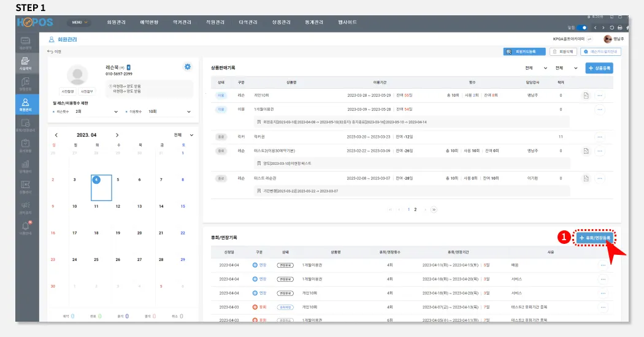Screen dimensions: 644x337
Task: Click the print icon in top bar
Action: coord(619,28)
